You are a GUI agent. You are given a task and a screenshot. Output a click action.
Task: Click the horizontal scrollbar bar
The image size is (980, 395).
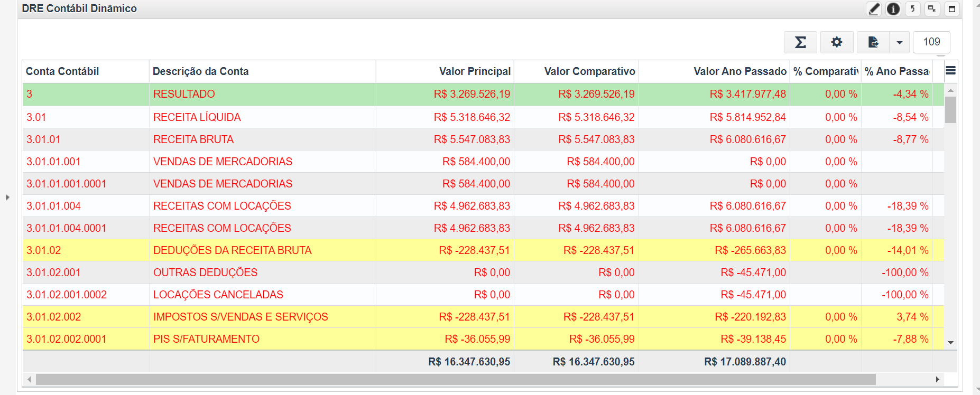[456, 379]
